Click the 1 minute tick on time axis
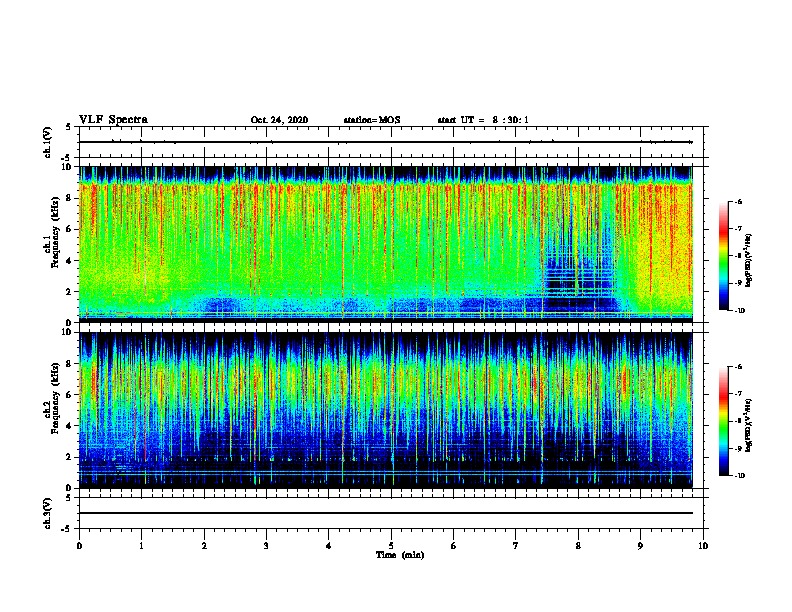This screenshot has width=792, height=612. tap(141, 546)
